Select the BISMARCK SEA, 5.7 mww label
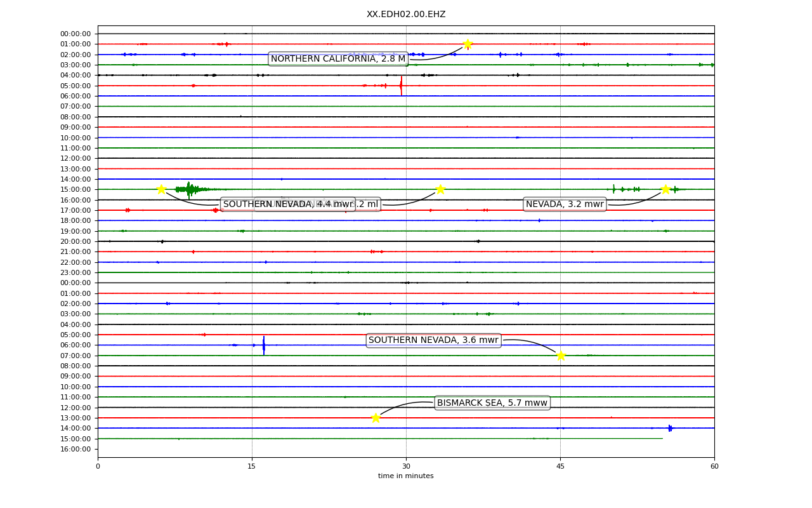Viewport: 812px width, 508px height. tap(492, 403)
